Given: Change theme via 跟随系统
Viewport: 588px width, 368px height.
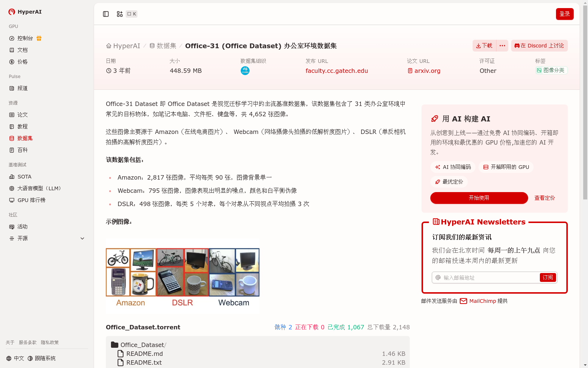Looking at the screenshot, I should tap(42, 358).
